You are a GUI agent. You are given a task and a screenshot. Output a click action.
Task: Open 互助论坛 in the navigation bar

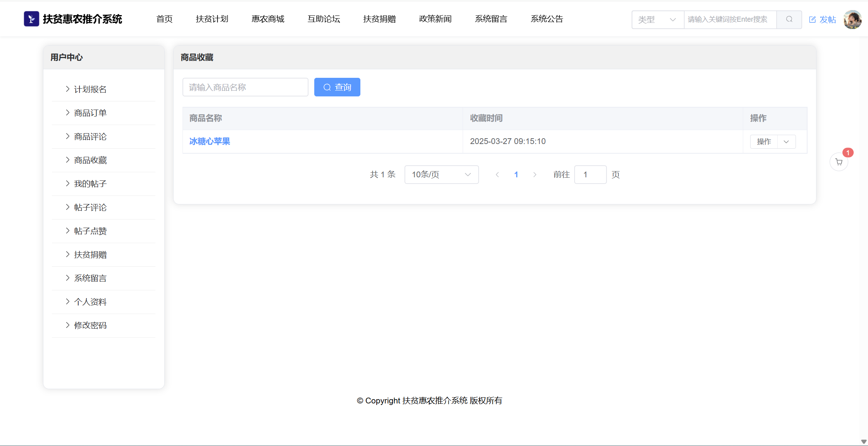[324, 19]
